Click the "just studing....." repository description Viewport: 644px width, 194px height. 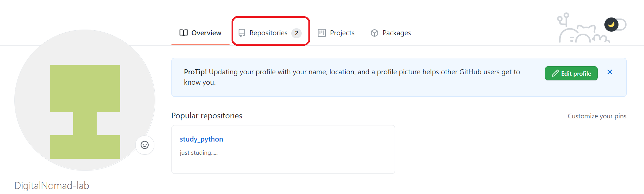199,153
